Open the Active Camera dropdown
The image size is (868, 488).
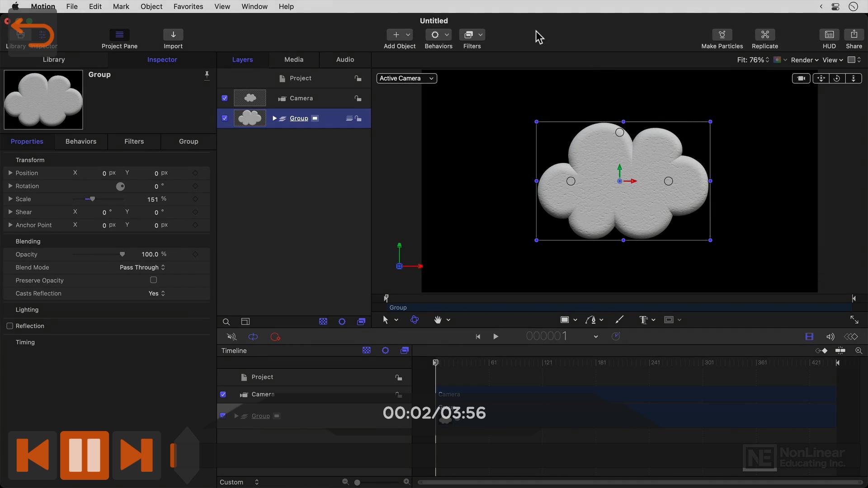(406, 78)
